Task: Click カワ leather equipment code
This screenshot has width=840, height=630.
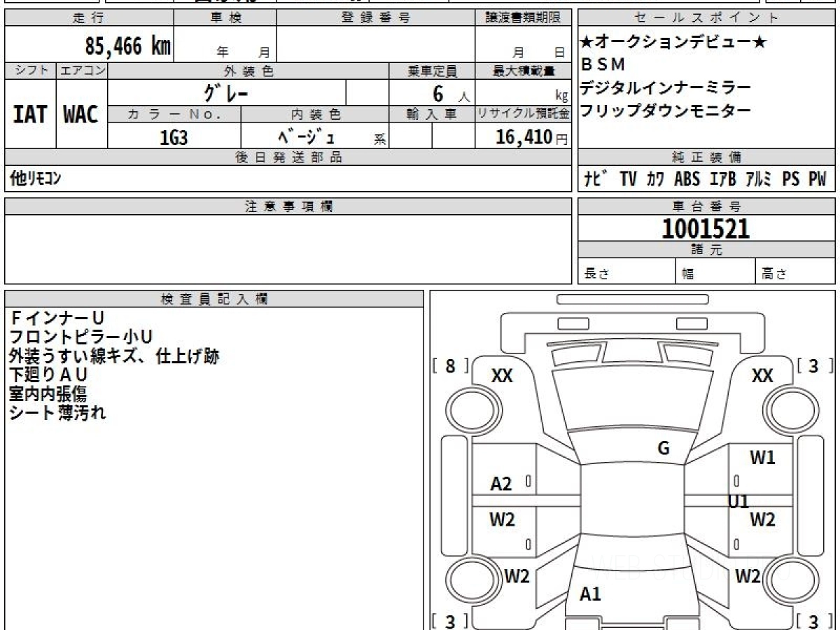Action: click(656, 179)
